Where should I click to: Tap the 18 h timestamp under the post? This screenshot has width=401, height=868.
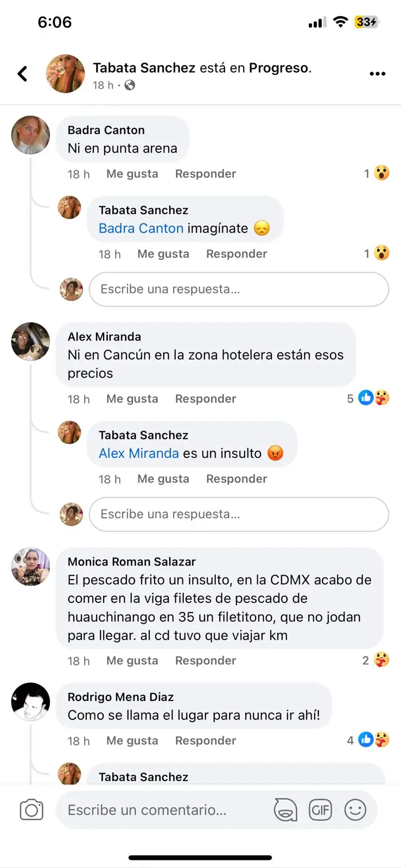coord(103,85)
